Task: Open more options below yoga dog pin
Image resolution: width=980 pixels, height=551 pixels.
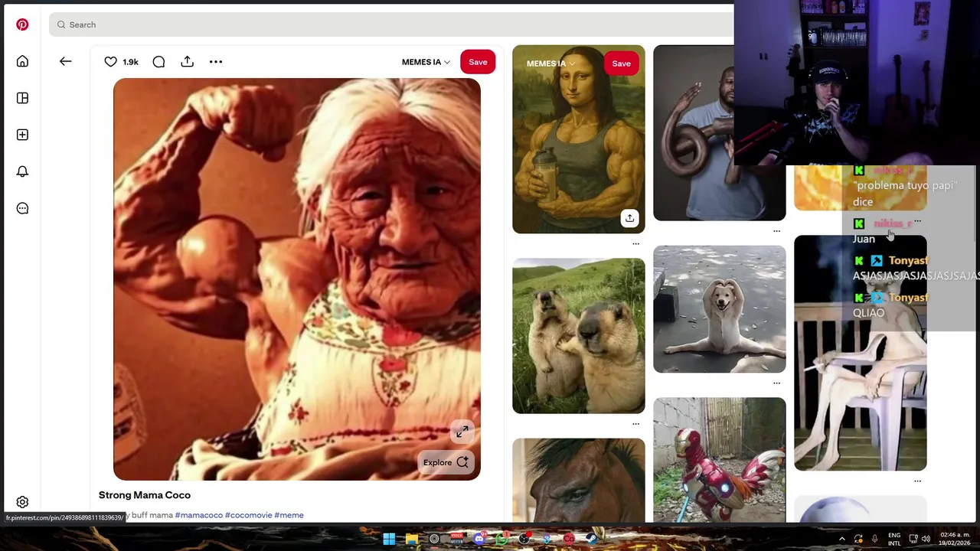Action: [x=776, y=383]
